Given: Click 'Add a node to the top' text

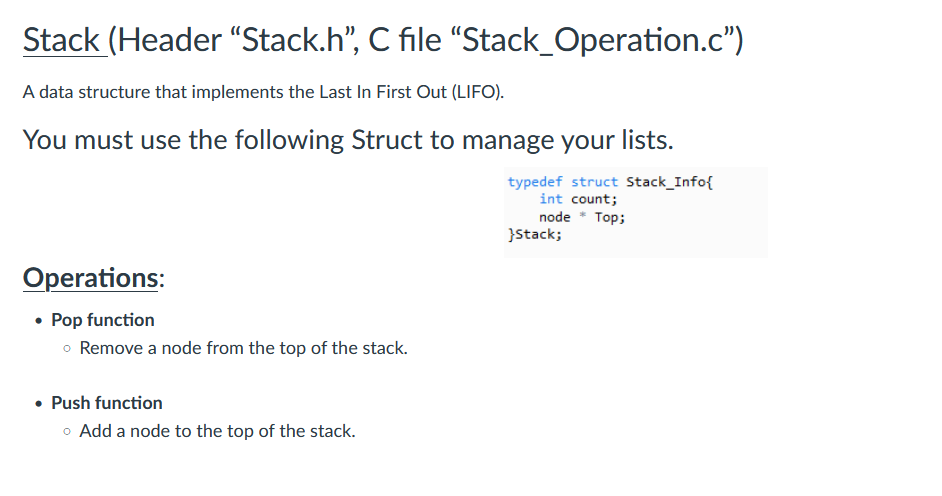Looking at the screenshot, I should [x=217, y=431].
